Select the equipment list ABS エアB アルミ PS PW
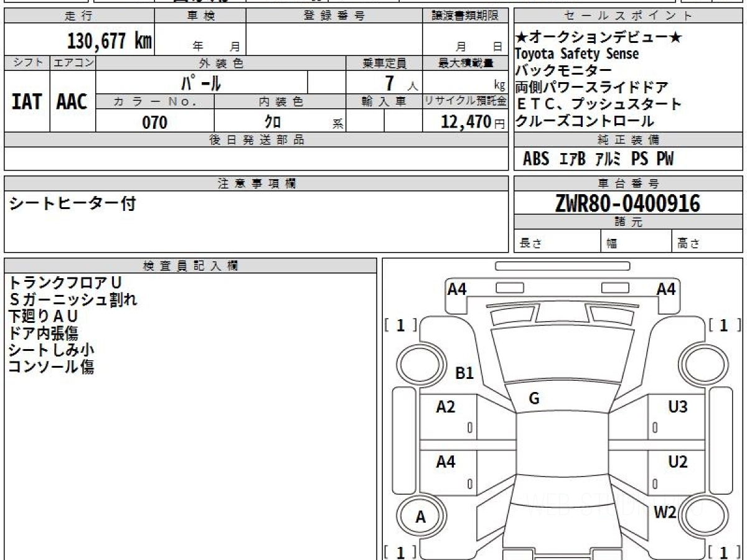747x560 pixels. 598,159
